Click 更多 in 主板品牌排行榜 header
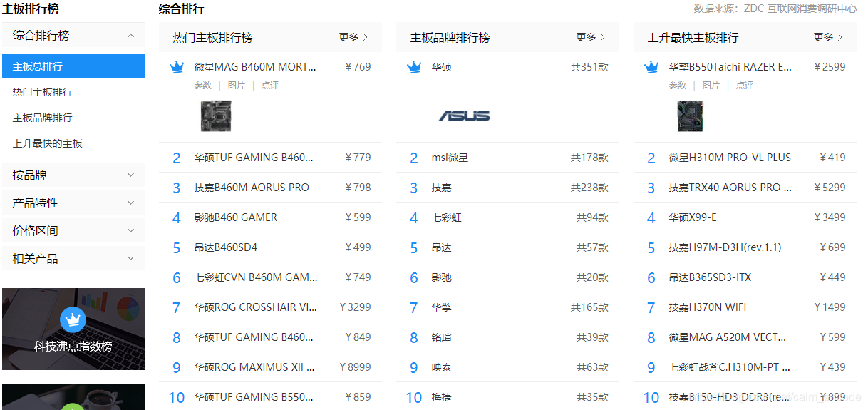868x410 pixels. click(591, 37)
